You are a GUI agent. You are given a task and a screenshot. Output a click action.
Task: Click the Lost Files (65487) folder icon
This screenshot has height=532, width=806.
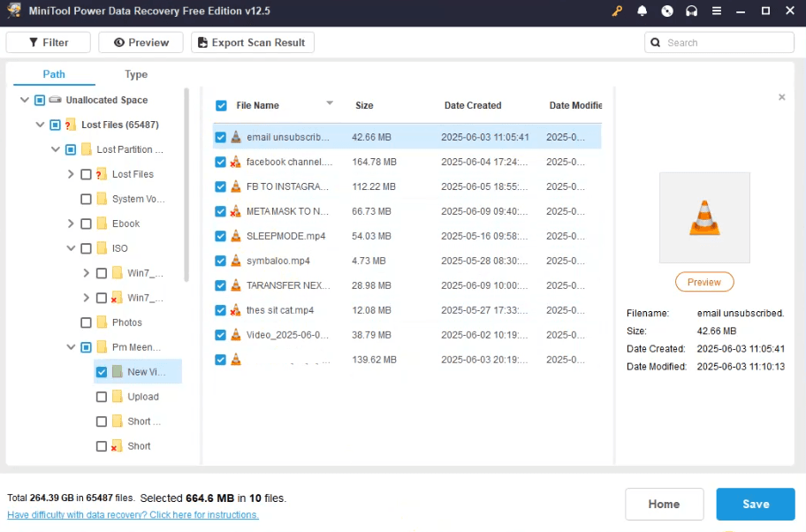coord(71,125)
